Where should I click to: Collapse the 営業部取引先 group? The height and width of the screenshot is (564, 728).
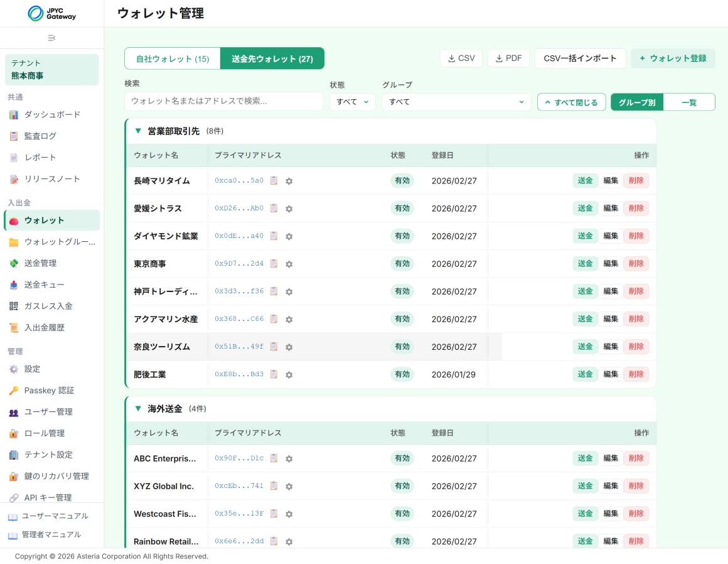pyautogui.click(x=138, y=131)
